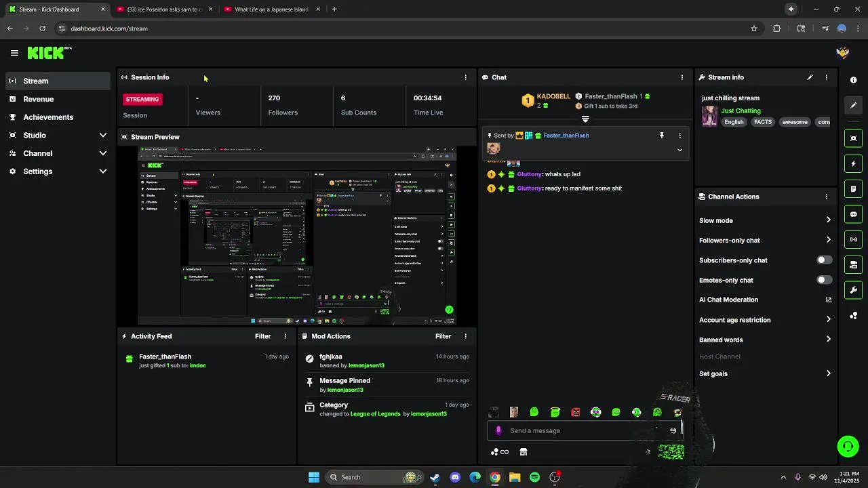The image size is (868, 488).
Task: Open Windows Start button
Action: [314, 477]
